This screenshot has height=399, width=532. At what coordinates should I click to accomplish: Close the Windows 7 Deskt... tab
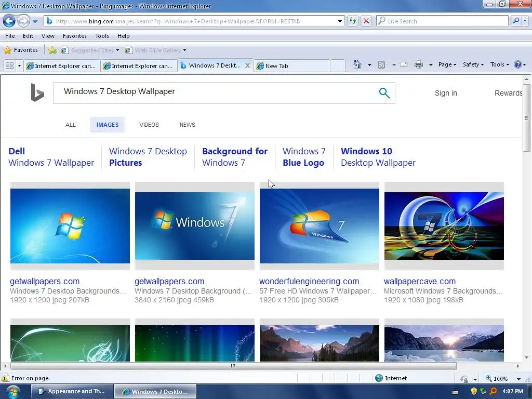(248, 65)
